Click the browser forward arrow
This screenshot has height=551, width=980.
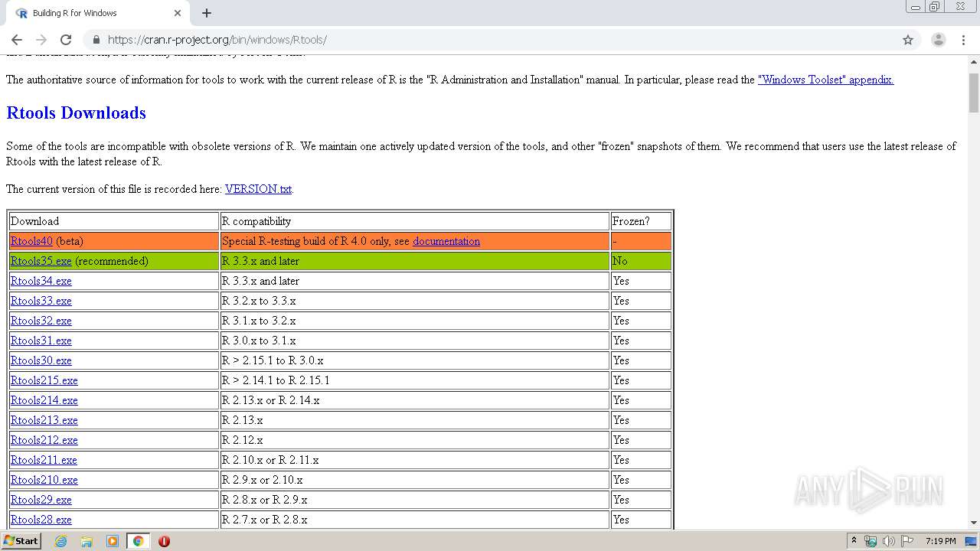point(41,40)
